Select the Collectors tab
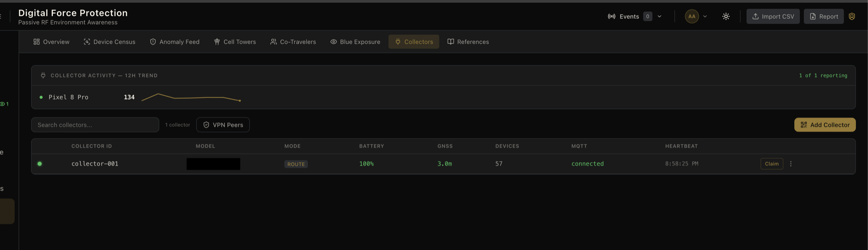Image resolution: width=868 pixels, height=250 pixels. (414, 42)
